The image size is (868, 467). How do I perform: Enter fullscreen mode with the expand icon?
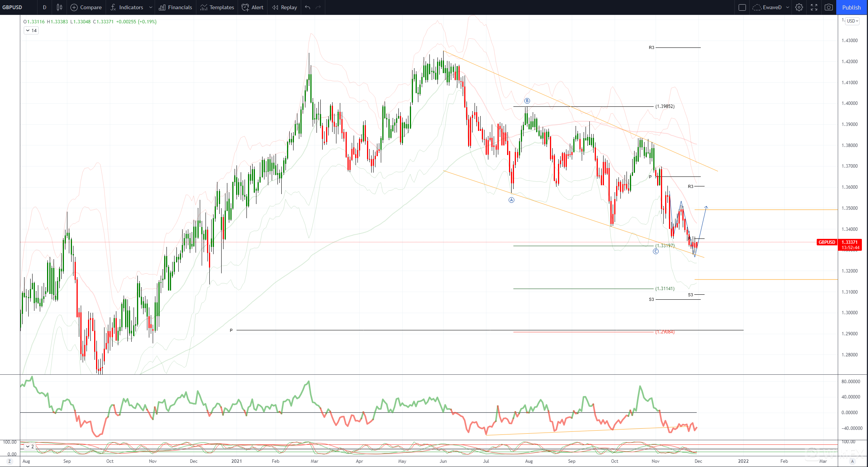pos(814,7)
